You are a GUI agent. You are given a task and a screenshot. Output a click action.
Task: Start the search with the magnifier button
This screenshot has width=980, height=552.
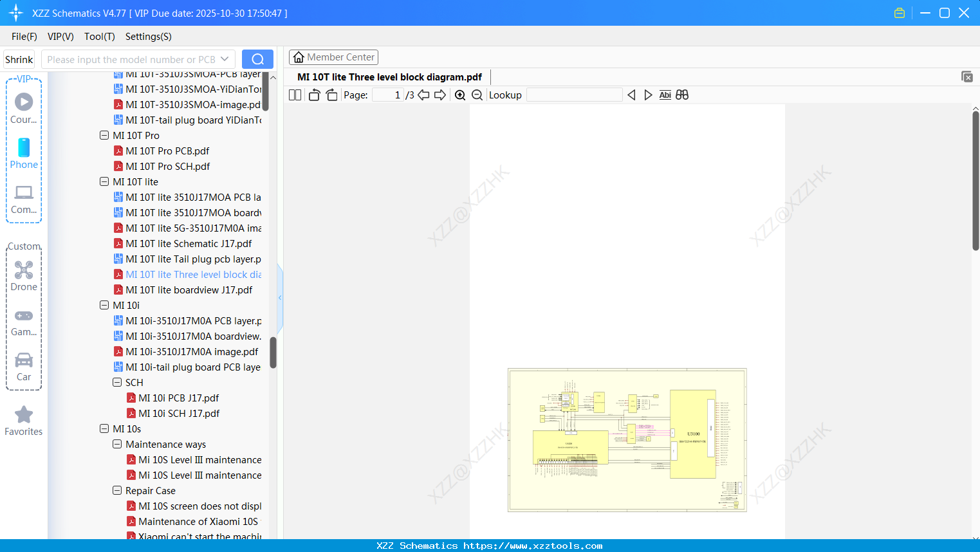click(257, 59)
